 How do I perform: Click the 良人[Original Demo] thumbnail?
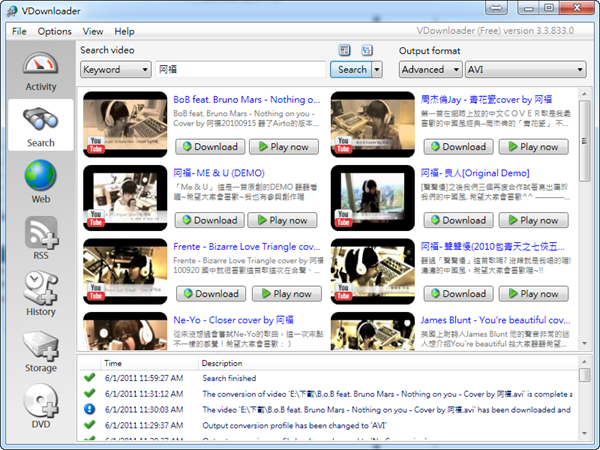373,198
